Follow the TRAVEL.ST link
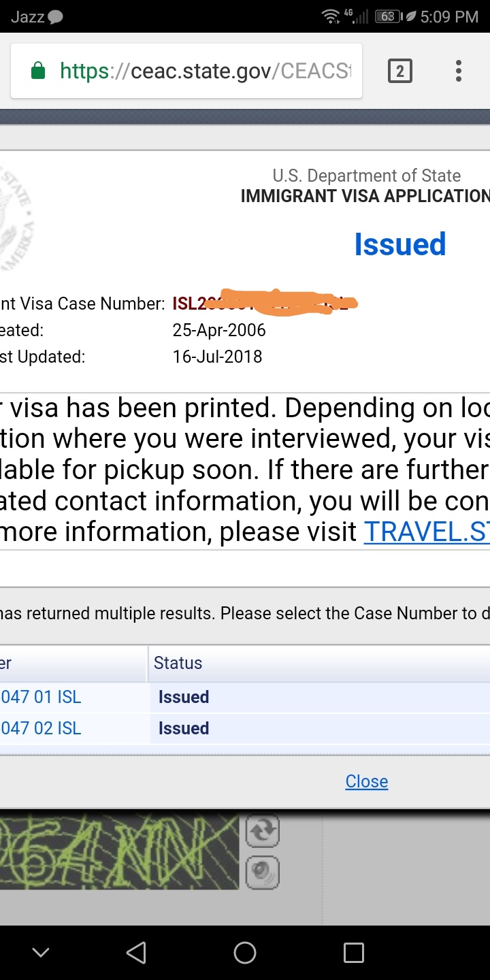 point(427,532)
